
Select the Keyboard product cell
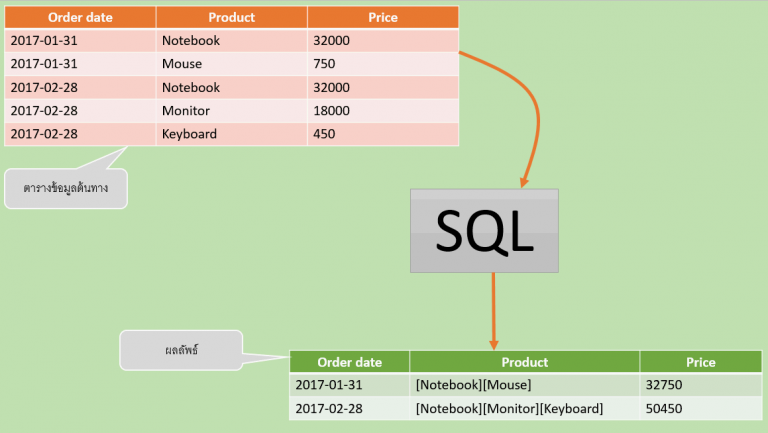tap(232, 134)
